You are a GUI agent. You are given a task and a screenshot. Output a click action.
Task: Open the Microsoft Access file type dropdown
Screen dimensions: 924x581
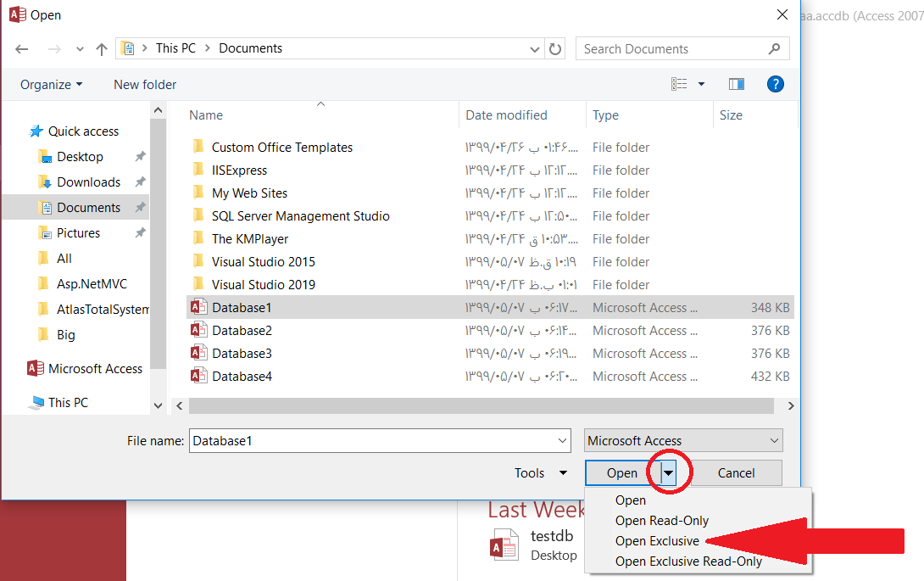pos(683,440)
